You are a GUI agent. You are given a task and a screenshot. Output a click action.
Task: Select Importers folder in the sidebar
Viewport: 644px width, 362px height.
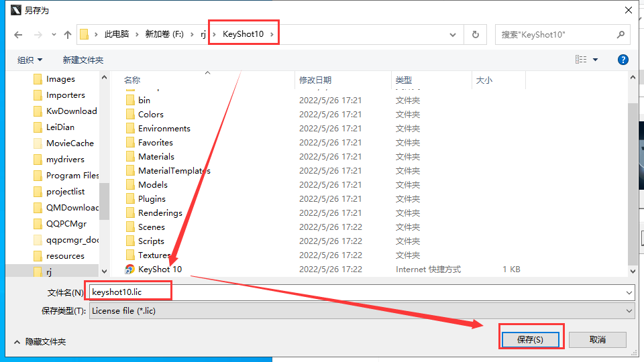click(65, 95)
